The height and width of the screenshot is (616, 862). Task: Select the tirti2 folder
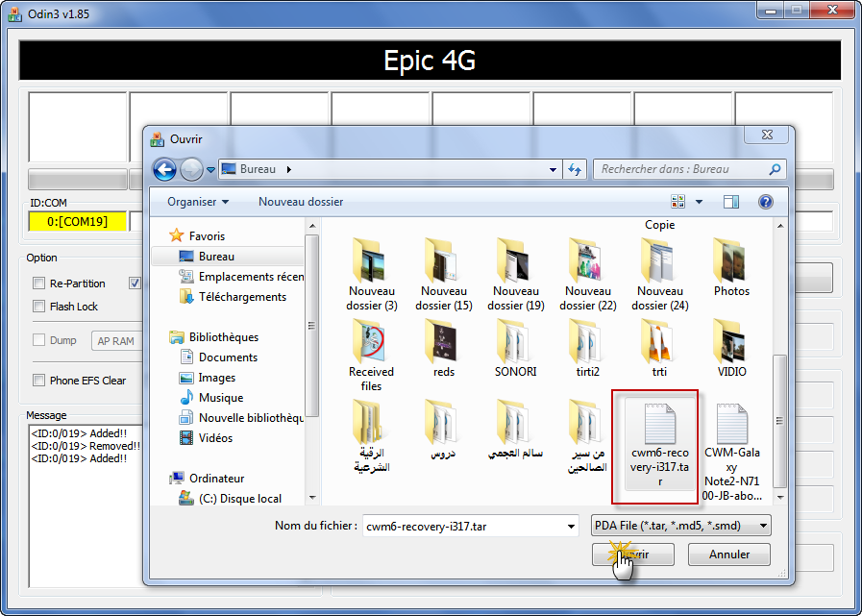(x=588, y=348)
